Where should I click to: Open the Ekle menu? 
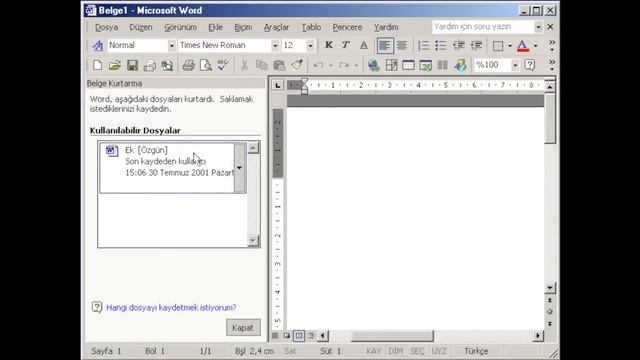pyautogui.click(x=216, y=27)
